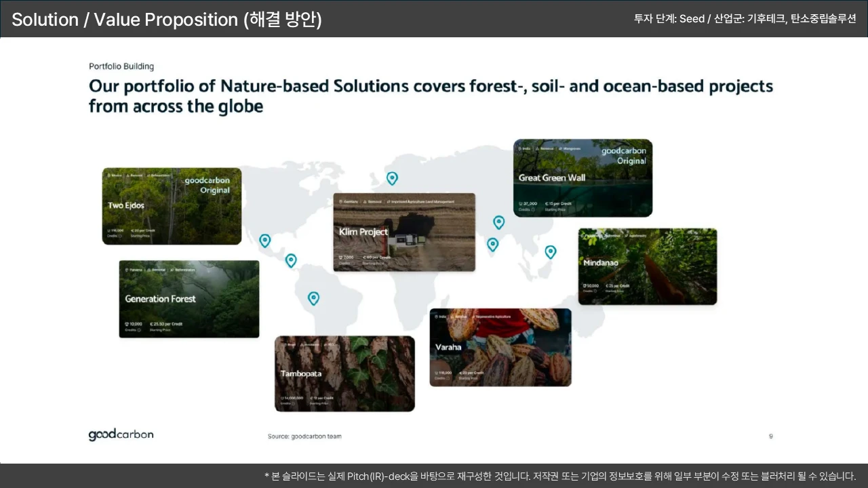
Task: Click the 'Portfolio Building' section label
Action: [121, 66]
